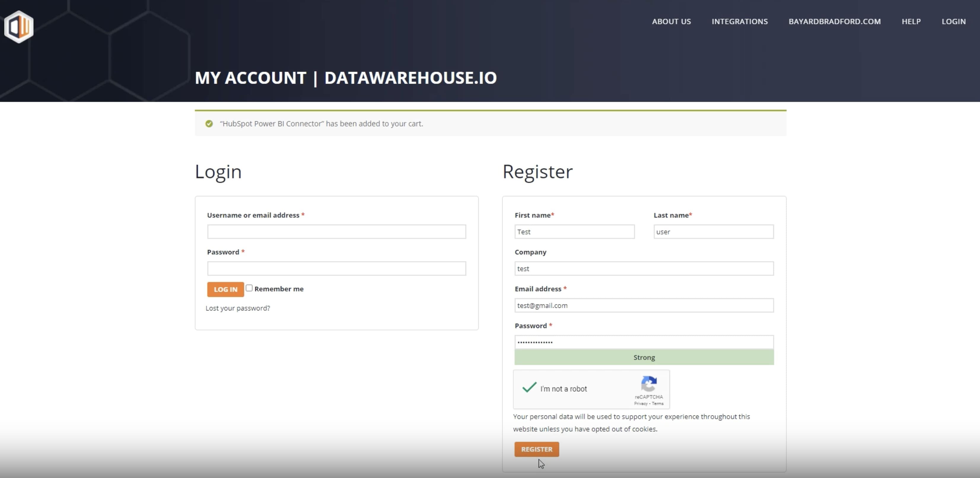Click the reCAPTCHA logo icon

pyautogui.click(x=649, y=384)
